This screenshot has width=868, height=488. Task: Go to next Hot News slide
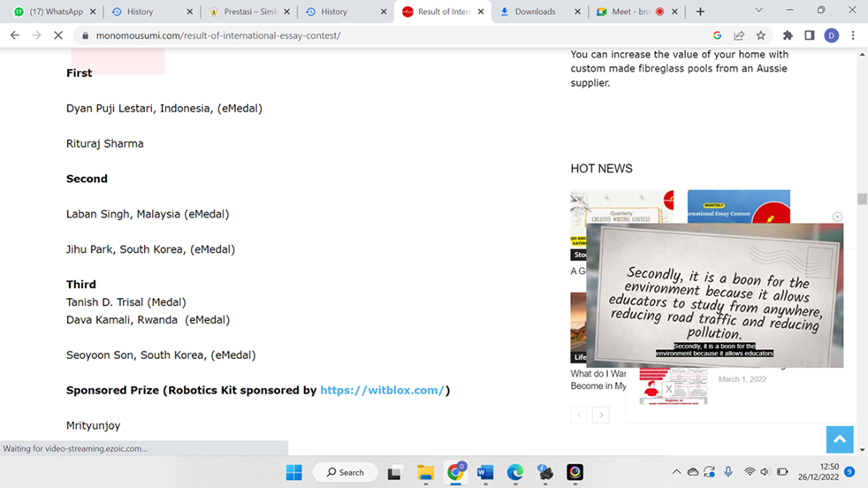(x=601, y=415)
